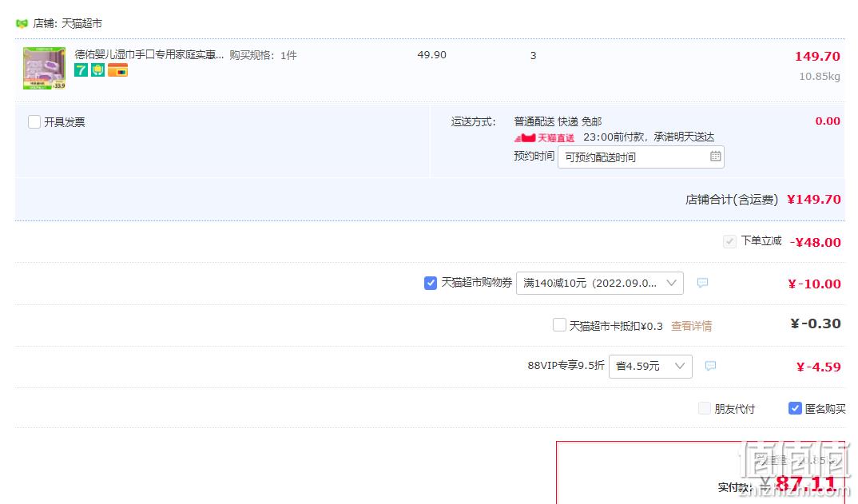Enable the 天猫超市卡抵扣¥0.3 checkbox

(x=559, y=325)
